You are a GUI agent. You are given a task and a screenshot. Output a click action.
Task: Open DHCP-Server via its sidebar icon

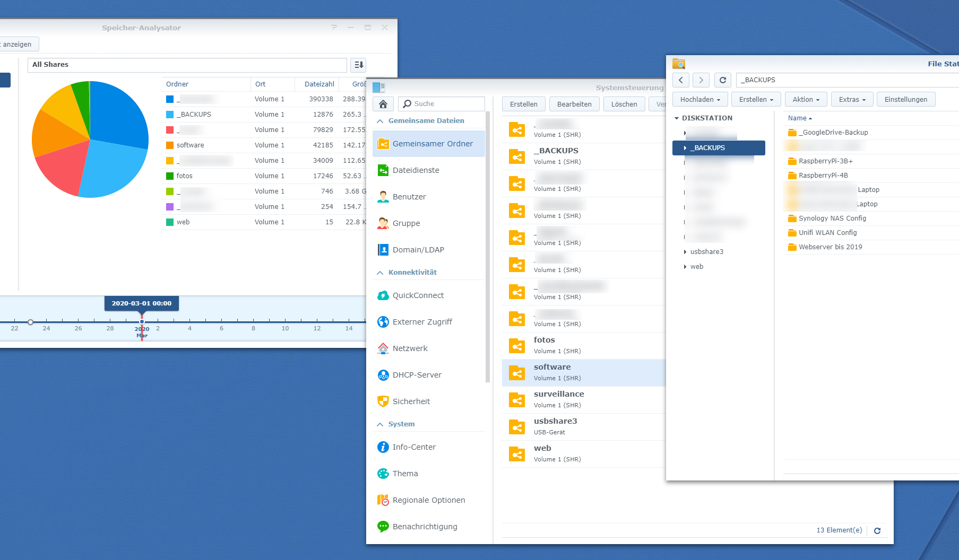[x=383, y=375]
